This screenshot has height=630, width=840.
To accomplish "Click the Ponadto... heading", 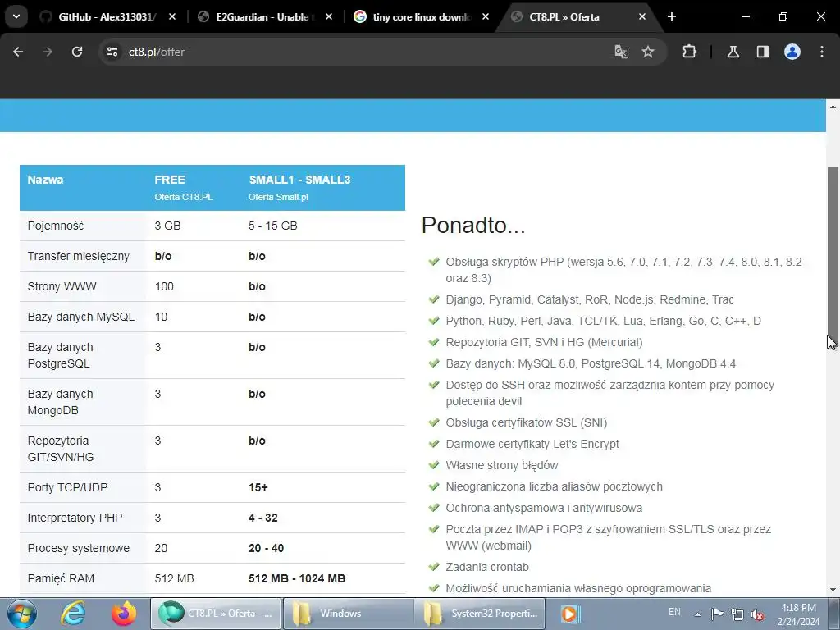I will [473, 225].
